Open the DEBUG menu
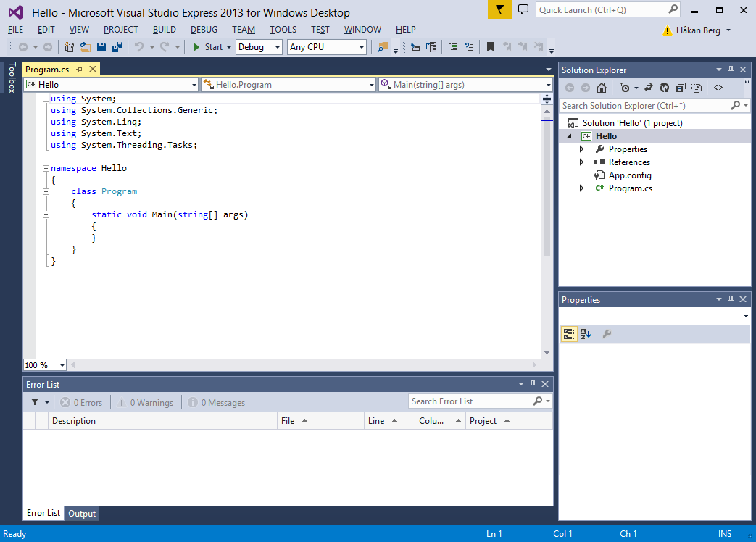Screen dimensions: 756x542 (x=204, y=30)
